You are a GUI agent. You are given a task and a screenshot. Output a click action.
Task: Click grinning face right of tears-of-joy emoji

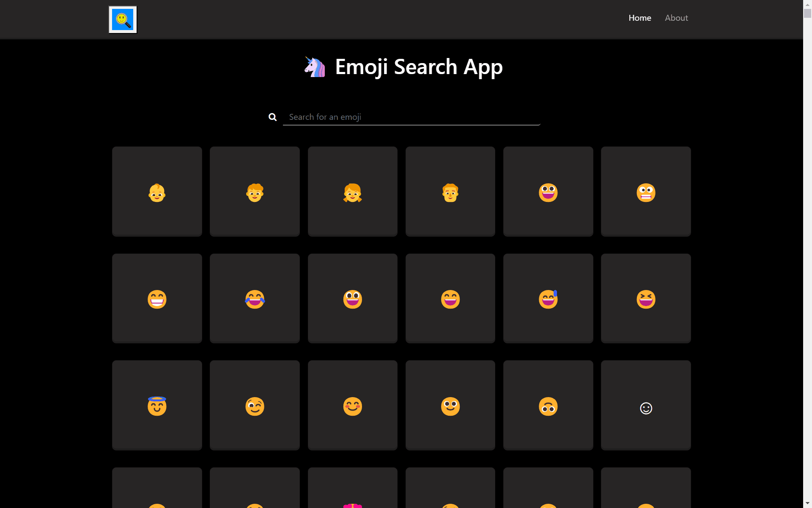[x=353, y=298]
